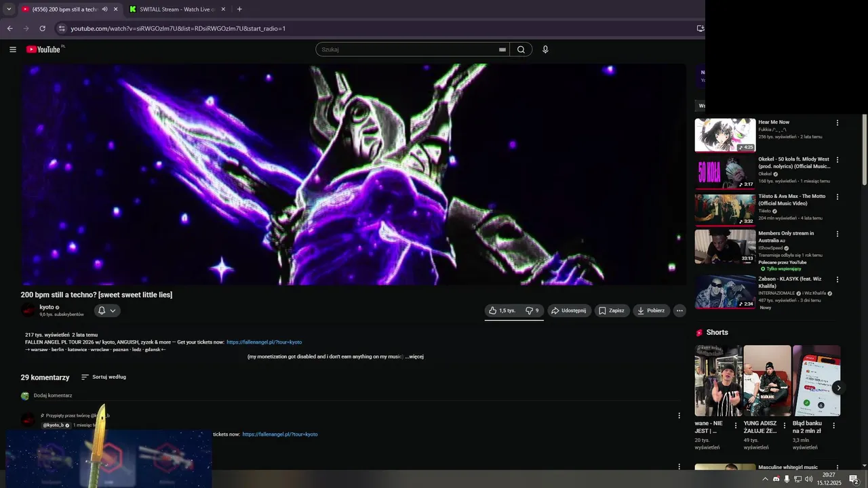Close the 200 bpm YouTube tab

[x=115, y=9]
